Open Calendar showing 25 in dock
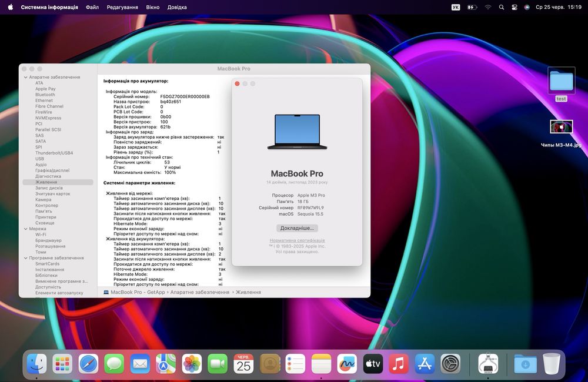 point(243,363)
